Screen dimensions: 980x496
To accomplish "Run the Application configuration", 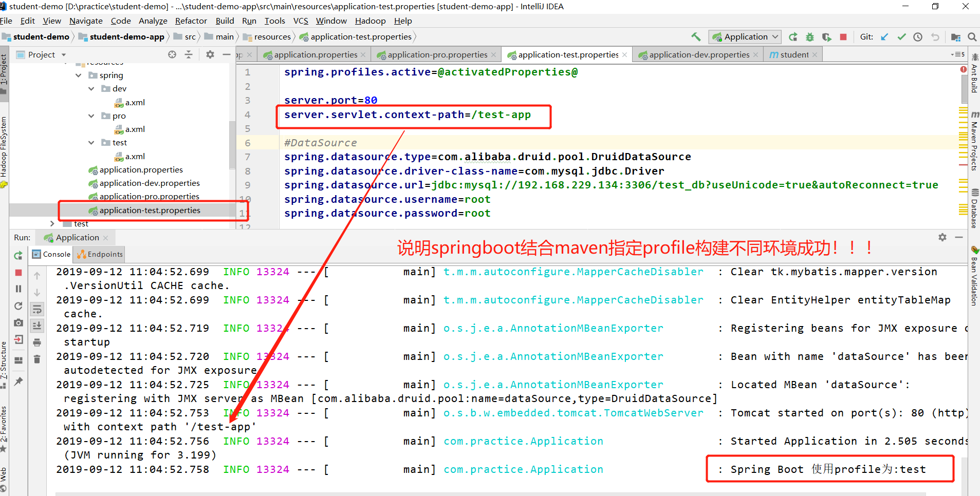I will (x=793, y=37).
